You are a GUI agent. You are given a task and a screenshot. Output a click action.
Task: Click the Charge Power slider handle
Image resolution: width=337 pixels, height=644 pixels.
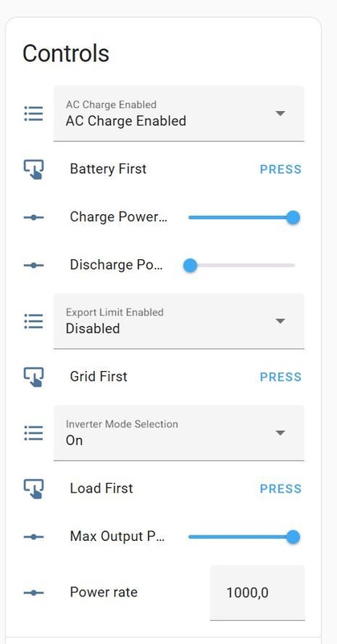click(x=293, y=217)
